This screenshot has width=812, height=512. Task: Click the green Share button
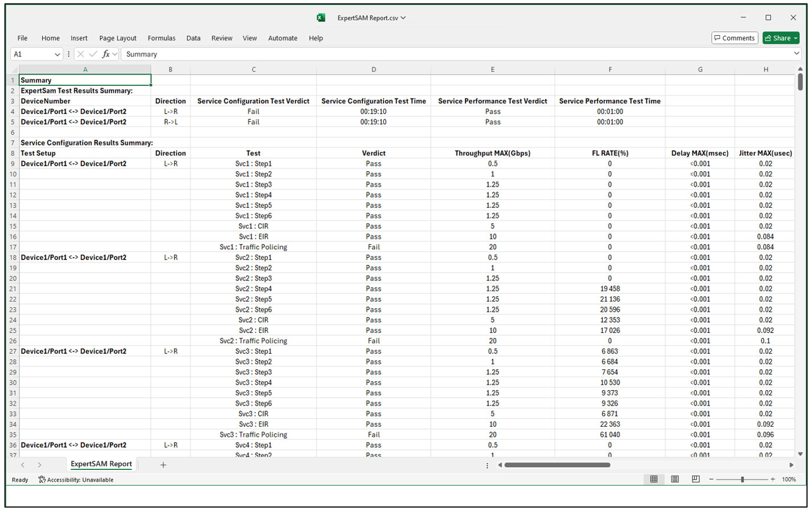pyautogui.click(x=781, y=38)
